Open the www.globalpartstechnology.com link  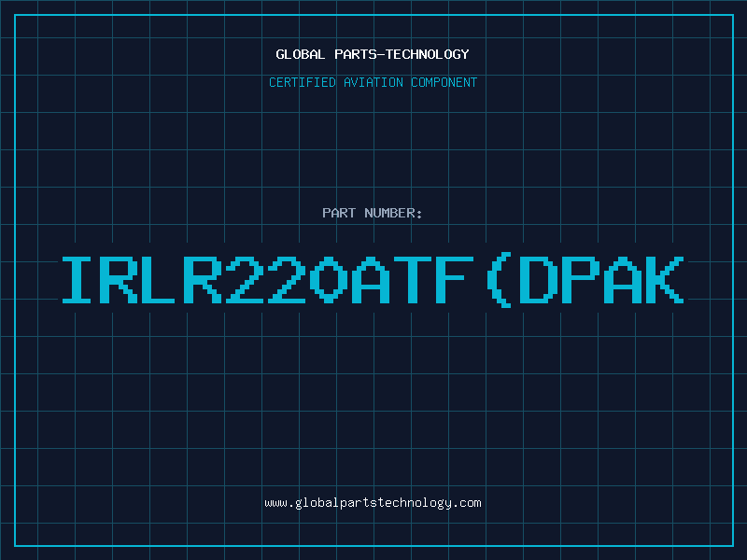[x=373, y=503]
